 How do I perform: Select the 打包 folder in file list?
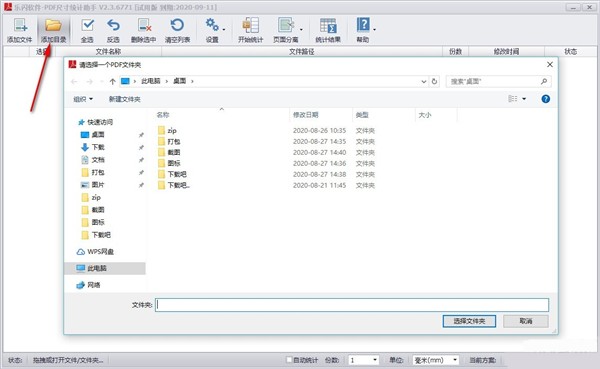(174, 142)
